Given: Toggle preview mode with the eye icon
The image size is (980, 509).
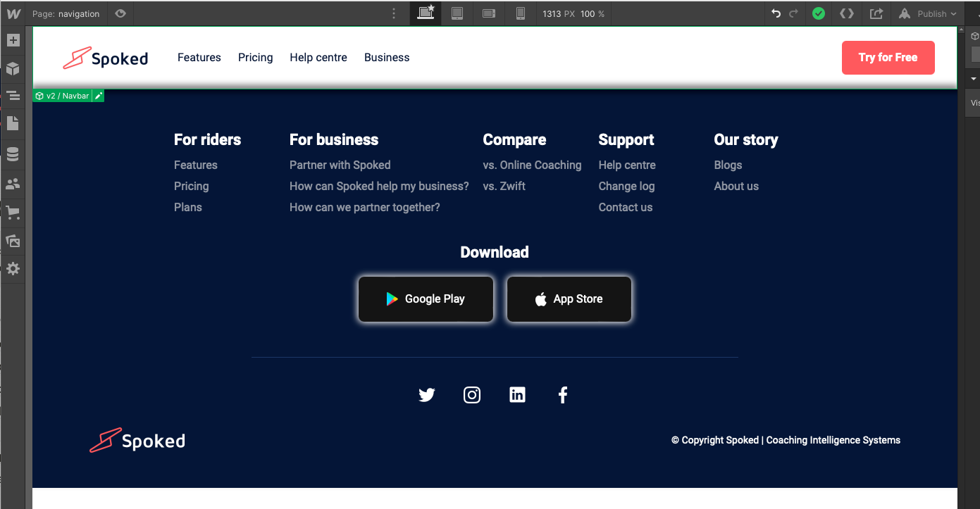Looking at the screenshot, I should pos(120,13).
